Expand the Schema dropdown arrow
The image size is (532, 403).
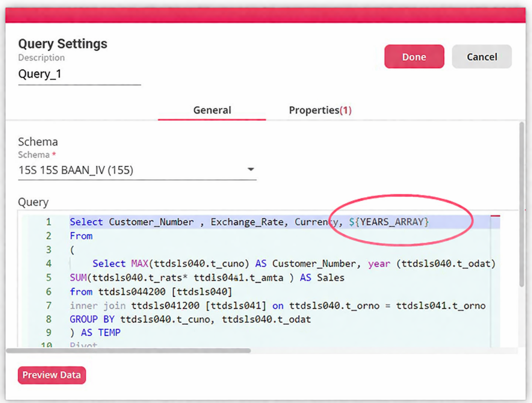(x=251, y=170)
